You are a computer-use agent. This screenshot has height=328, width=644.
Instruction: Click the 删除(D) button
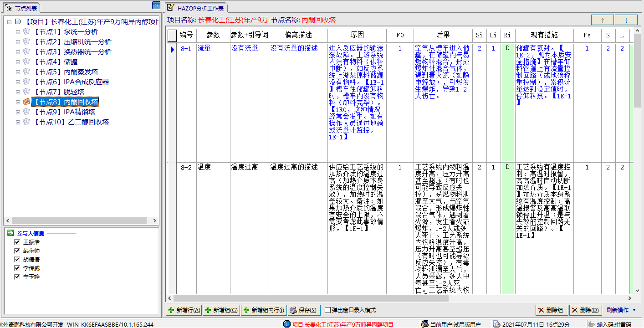pos(586,310)
